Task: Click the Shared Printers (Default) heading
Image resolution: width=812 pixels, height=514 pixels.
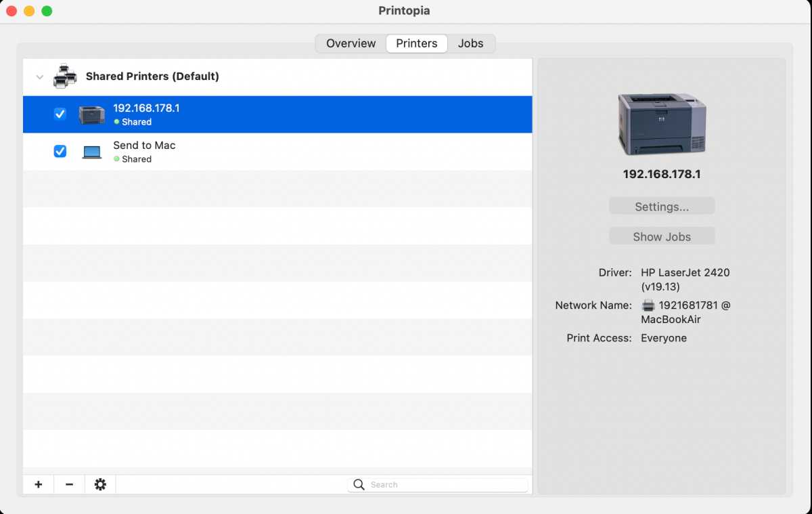Action: 152,77
